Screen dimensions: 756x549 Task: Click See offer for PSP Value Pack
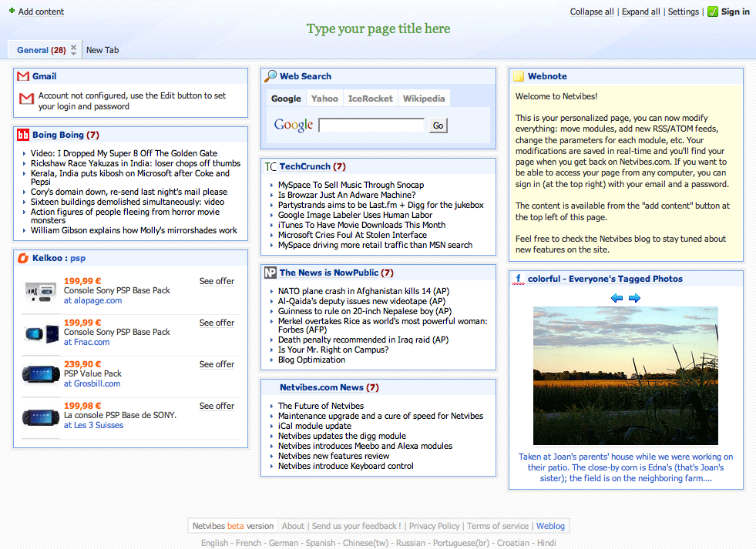[x=217, y=364]
